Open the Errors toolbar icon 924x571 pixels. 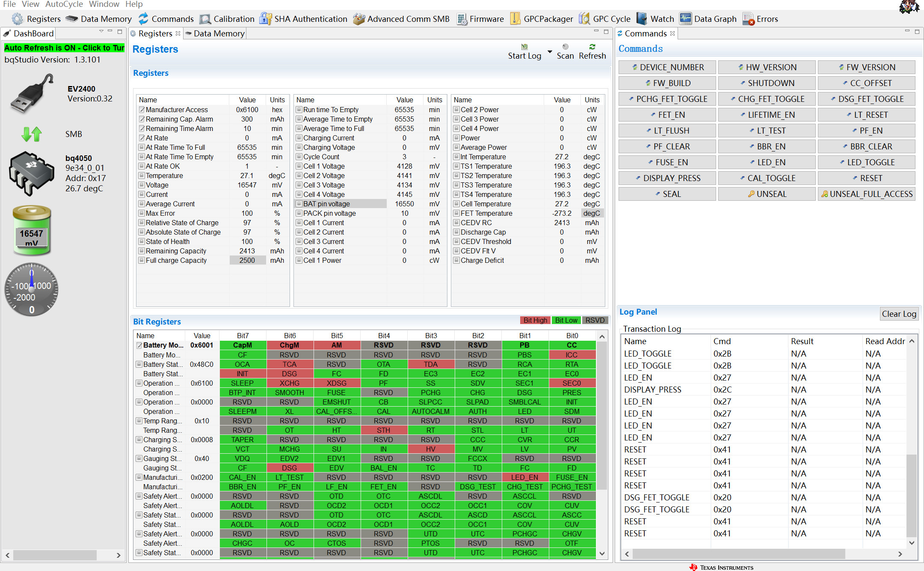(748, 19)
